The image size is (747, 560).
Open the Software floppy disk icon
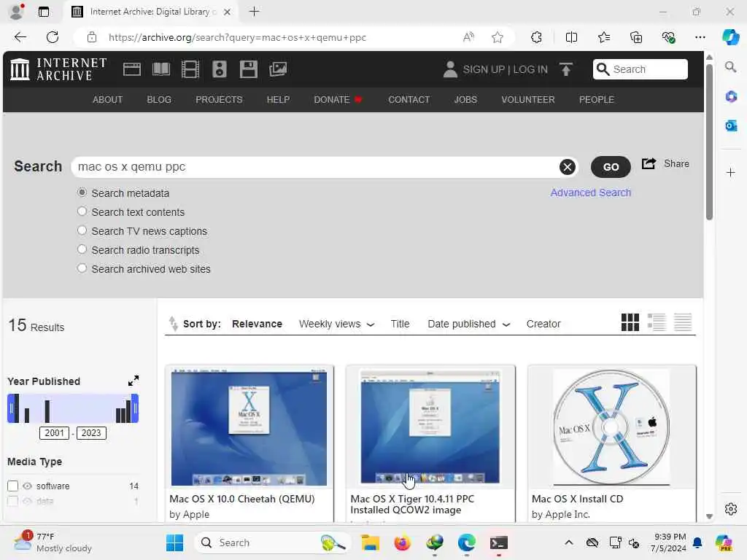(x=248, y=69)
